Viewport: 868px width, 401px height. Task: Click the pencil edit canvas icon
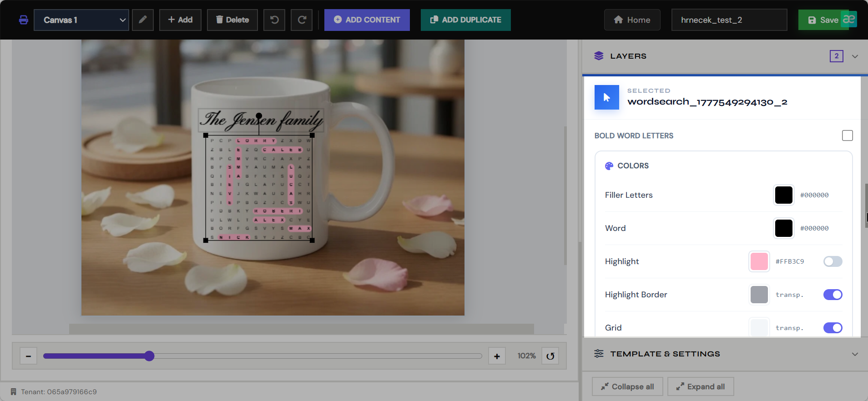click(143, 20)
